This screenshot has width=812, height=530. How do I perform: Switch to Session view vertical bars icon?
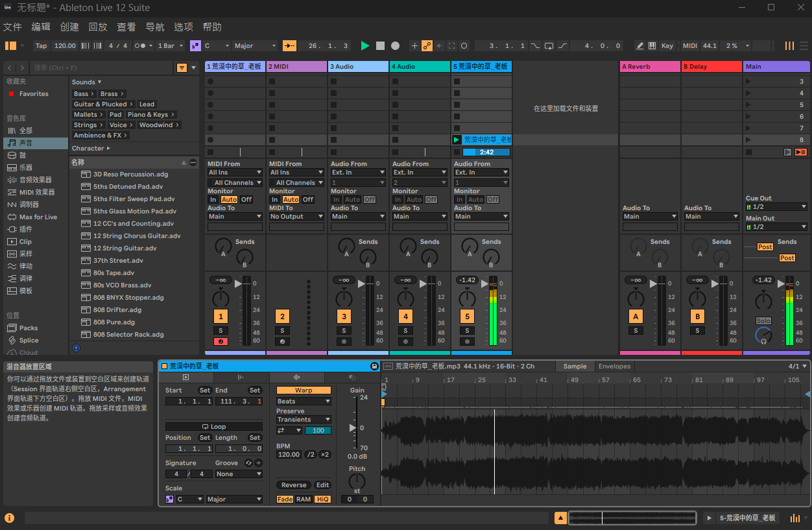tap(789, 46)
